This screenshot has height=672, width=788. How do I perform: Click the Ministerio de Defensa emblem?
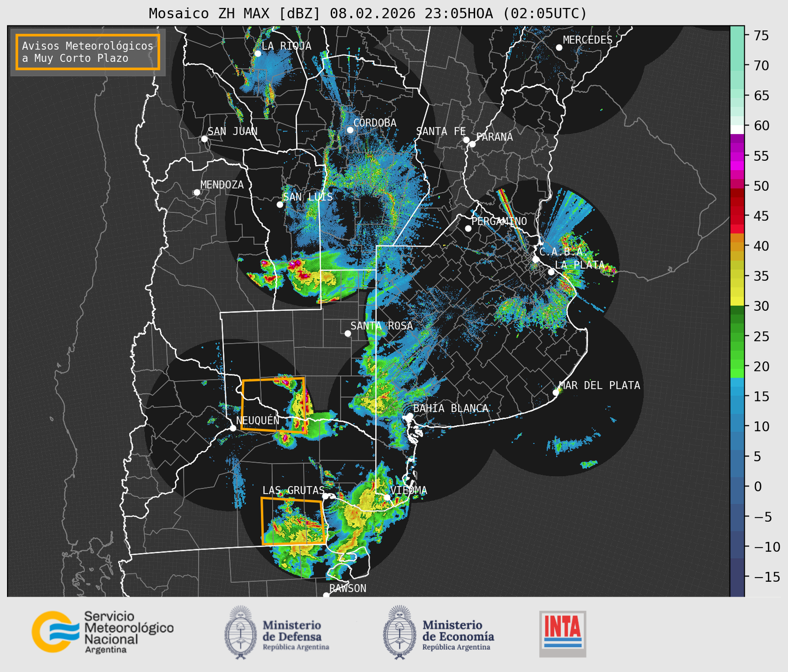[241, 632]
